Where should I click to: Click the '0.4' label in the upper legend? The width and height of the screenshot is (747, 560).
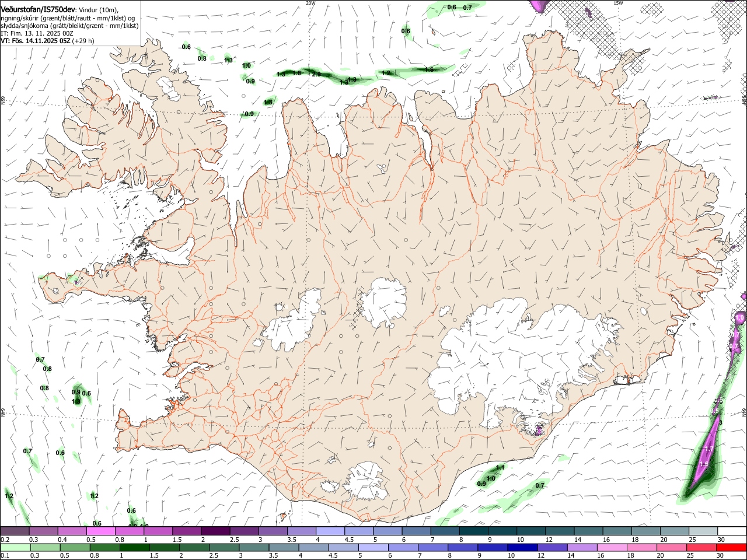pos(62,540)
